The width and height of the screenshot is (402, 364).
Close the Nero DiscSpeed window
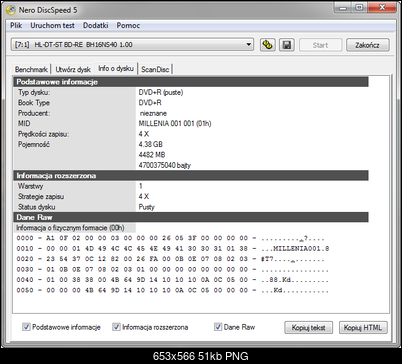382,8
